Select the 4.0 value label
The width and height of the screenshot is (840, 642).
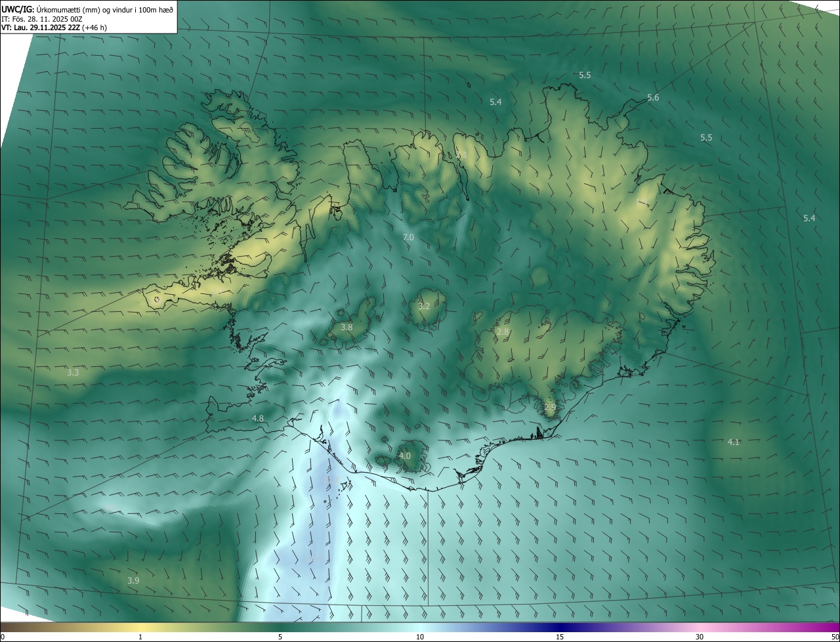click(405, 456)
